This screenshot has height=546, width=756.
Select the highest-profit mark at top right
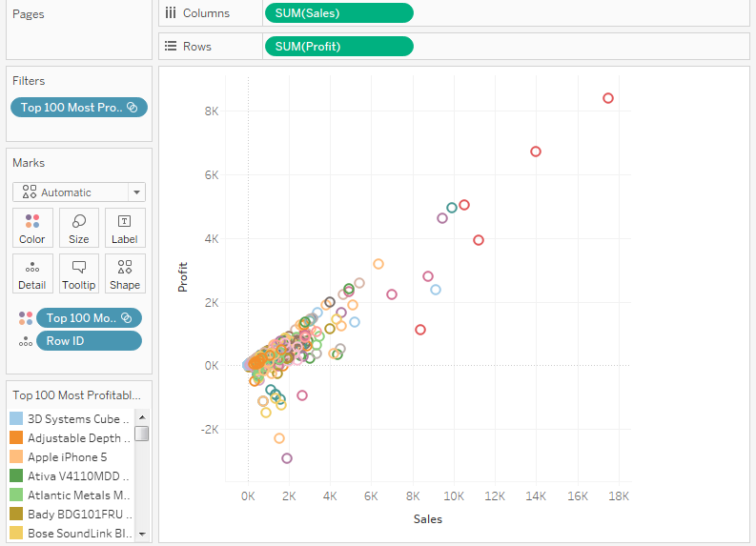tap(608, 98)
